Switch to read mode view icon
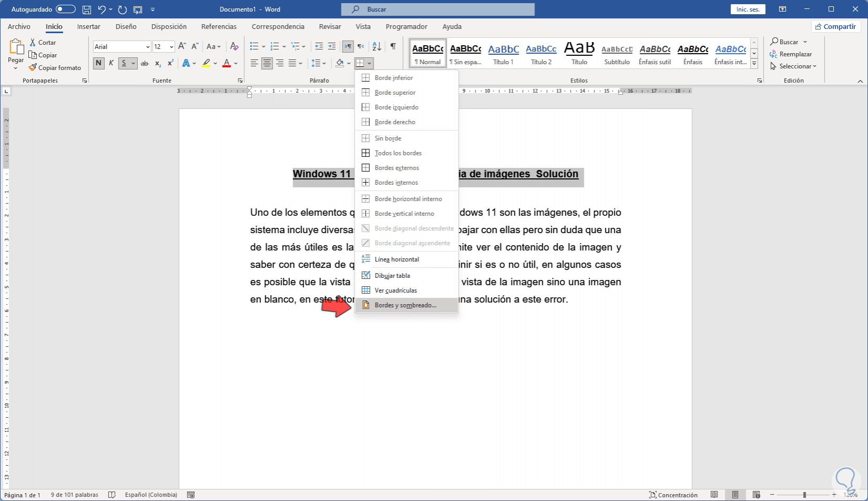Viewport: 868px width, 501px height. click(x=714, y=495)
